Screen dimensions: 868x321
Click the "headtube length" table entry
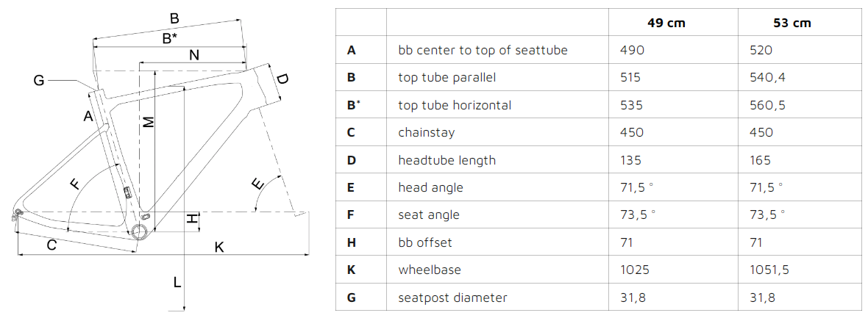pos(447,160)
